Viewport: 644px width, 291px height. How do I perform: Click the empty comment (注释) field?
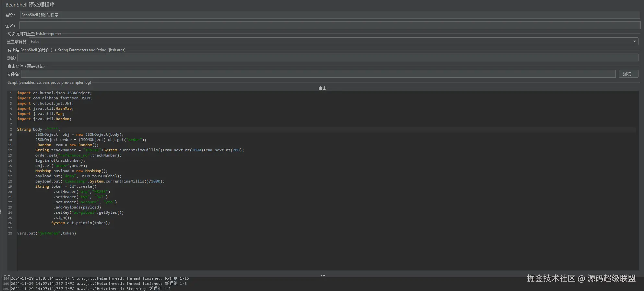330,25
